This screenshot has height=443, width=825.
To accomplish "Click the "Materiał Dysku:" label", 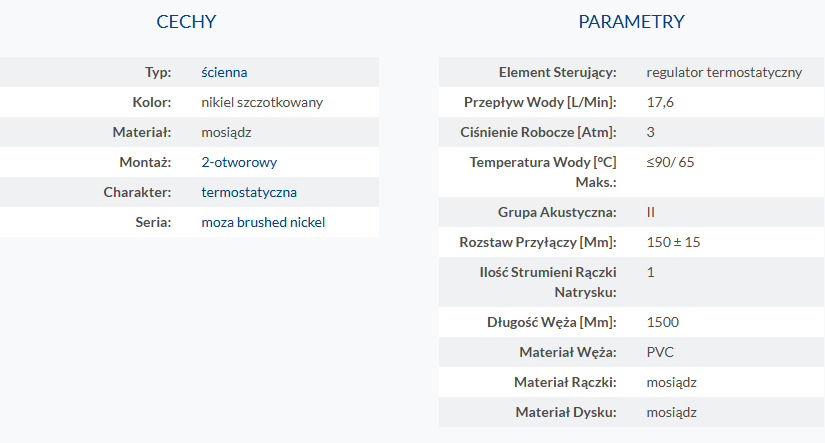I will click(566, 412).
